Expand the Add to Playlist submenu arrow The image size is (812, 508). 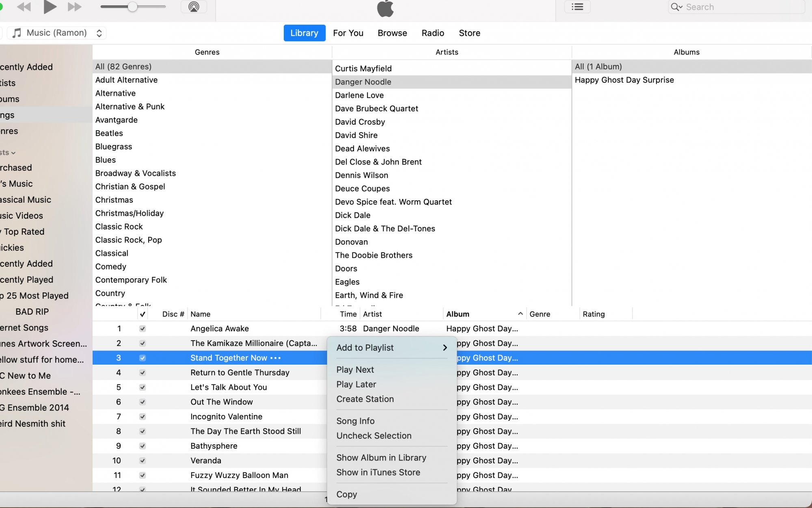[445, 348]
